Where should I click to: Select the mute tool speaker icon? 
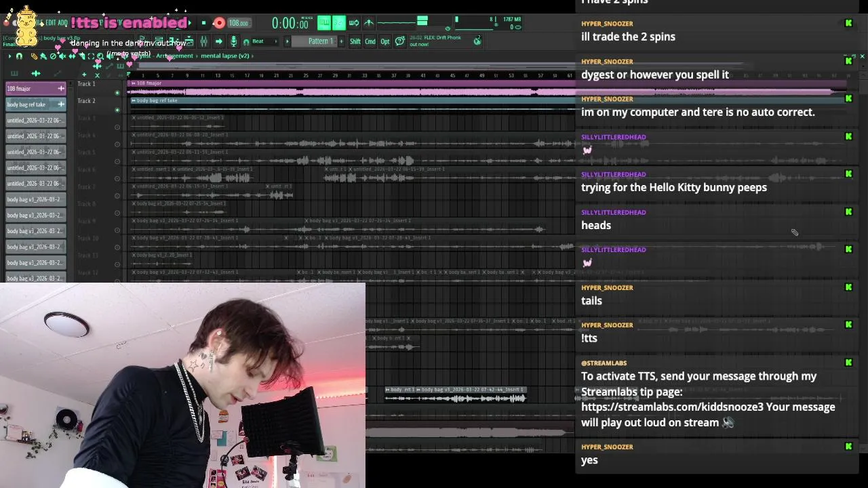coord(62,56)
